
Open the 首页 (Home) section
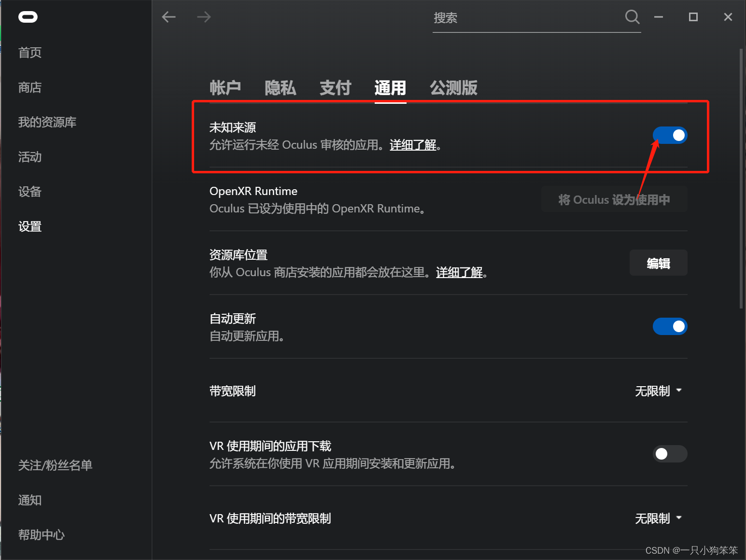(29, 53)
